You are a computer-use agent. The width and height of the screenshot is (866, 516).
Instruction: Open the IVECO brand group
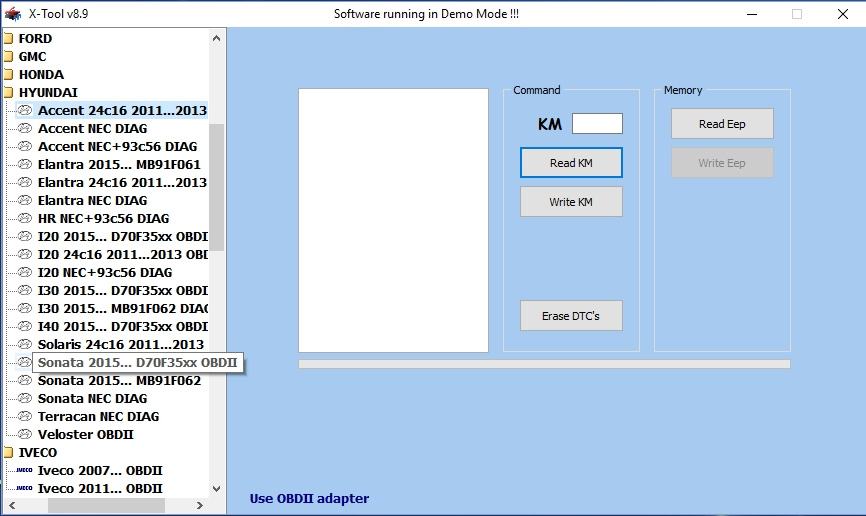point(38,452)
